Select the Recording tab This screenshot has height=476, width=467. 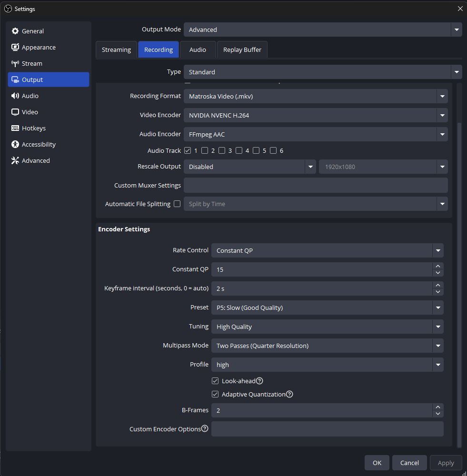[x=159, y=50]
